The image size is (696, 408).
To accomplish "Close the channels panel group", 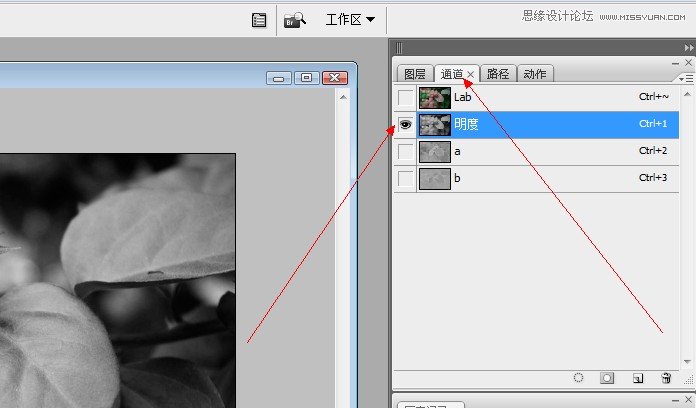I will tap(688, 63).
